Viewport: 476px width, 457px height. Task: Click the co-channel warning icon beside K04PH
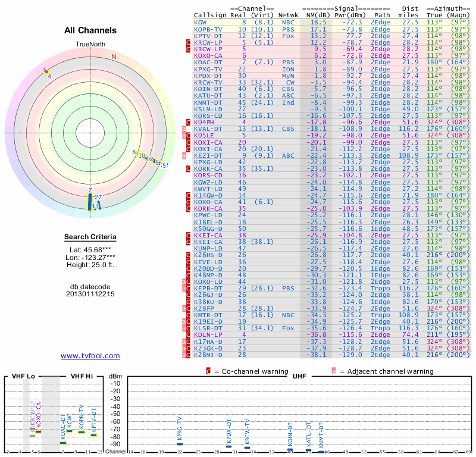click(x=188, y=122)
